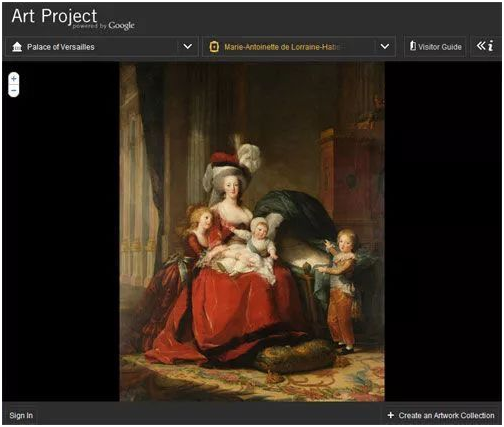Click the Google logo in header

[121, 26]
